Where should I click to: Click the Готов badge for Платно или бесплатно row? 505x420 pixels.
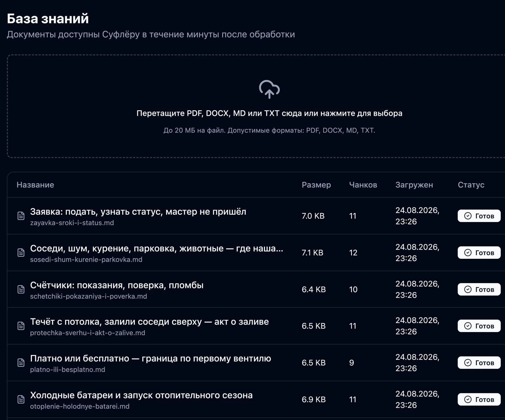pos(479,363)
